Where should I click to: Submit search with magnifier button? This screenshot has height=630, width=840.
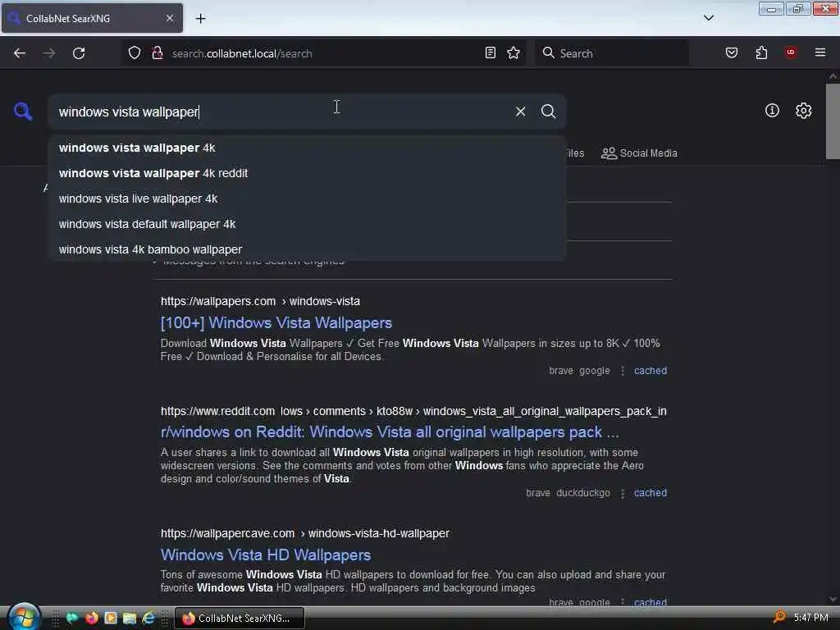point(548,112)
